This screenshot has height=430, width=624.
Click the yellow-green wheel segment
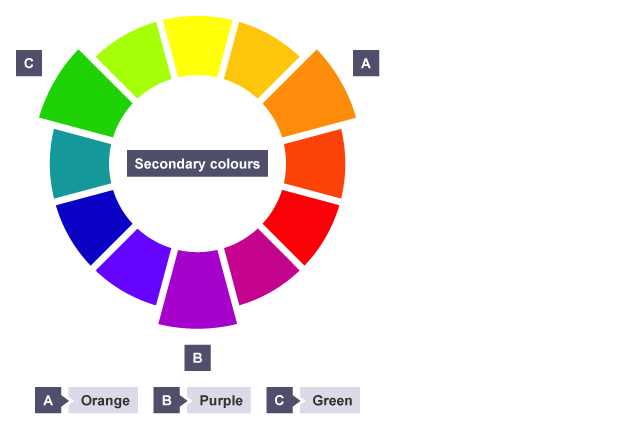tap(135, 59)
